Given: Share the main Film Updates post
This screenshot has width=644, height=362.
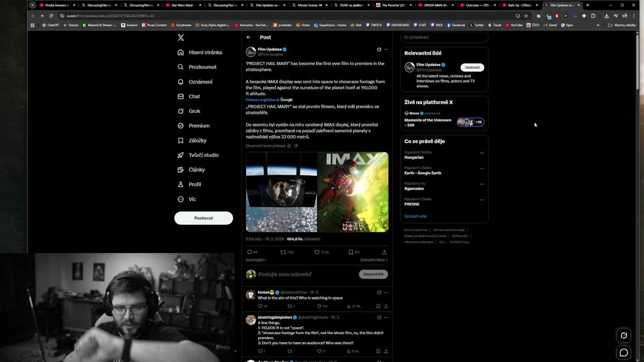Looking at the screenshot, I should pyautogui.click(x=384, y=252).
